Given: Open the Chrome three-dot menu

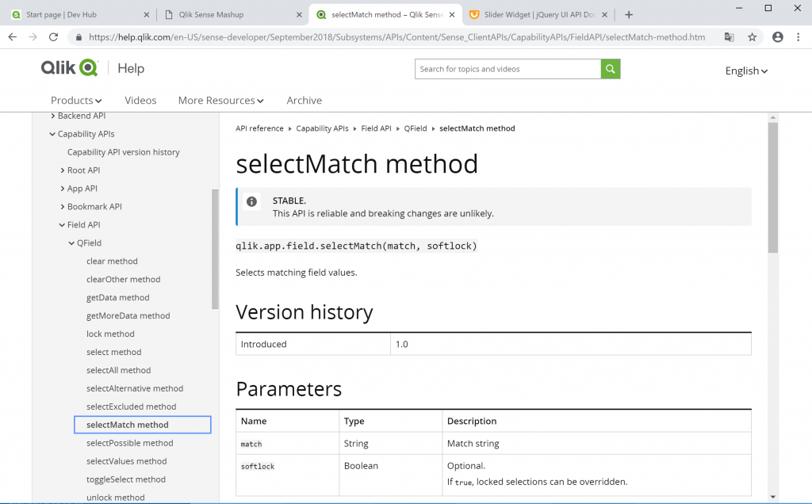Looking at the screenshot, I should [x=799, y=36].
